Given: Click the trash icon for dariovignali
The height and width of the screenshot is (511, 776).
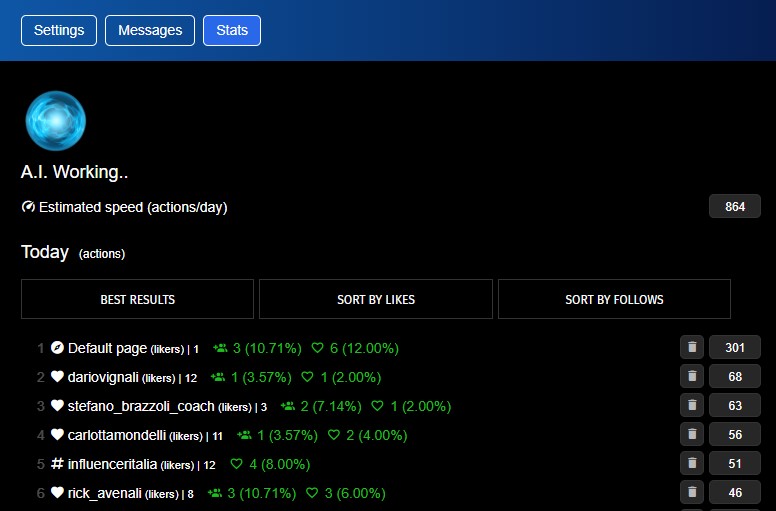Looking at the screenshot, I should point(692,376).
